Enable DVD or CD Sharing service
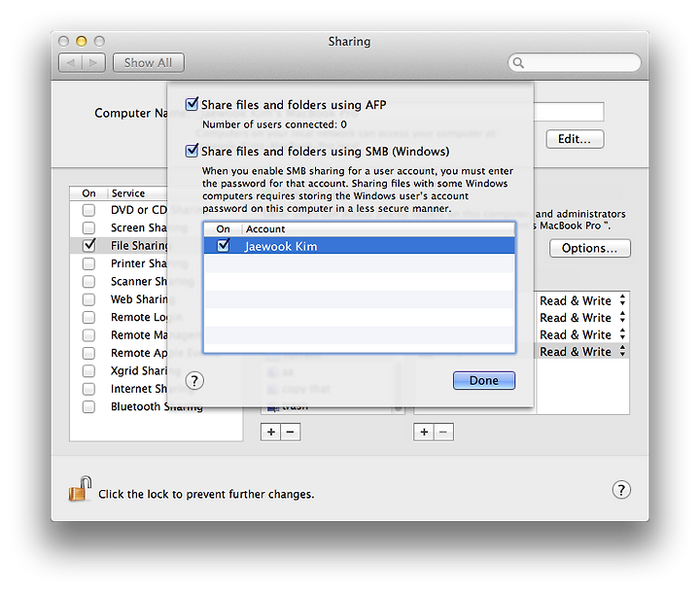The height and width of the screenshot is (592, 700). coord(88,210)
